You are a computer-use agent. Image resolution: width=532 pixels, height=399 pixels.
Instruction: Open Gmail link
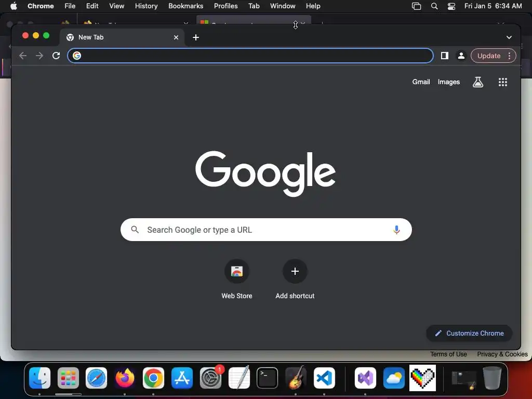coord(421,82)
